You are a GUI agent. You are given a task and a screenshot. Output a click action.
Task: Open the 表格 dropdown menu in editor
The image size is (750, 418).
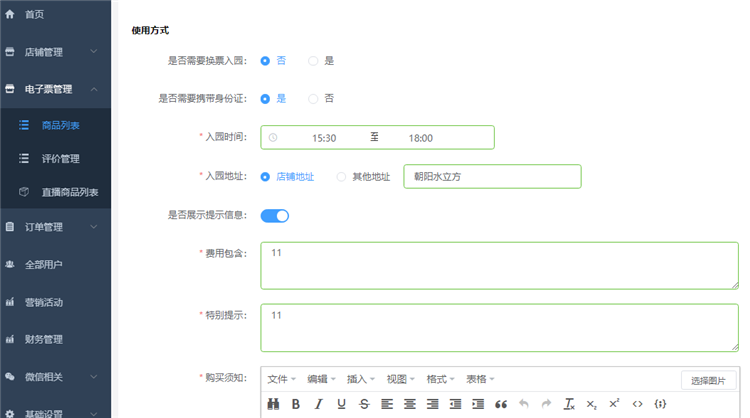click(480, 379)
